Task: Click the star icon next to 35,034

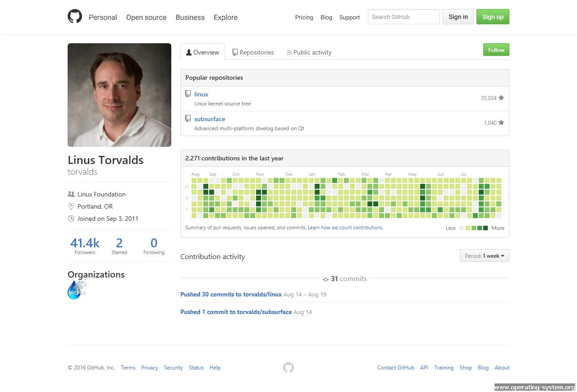Action: tap(501, 97)
